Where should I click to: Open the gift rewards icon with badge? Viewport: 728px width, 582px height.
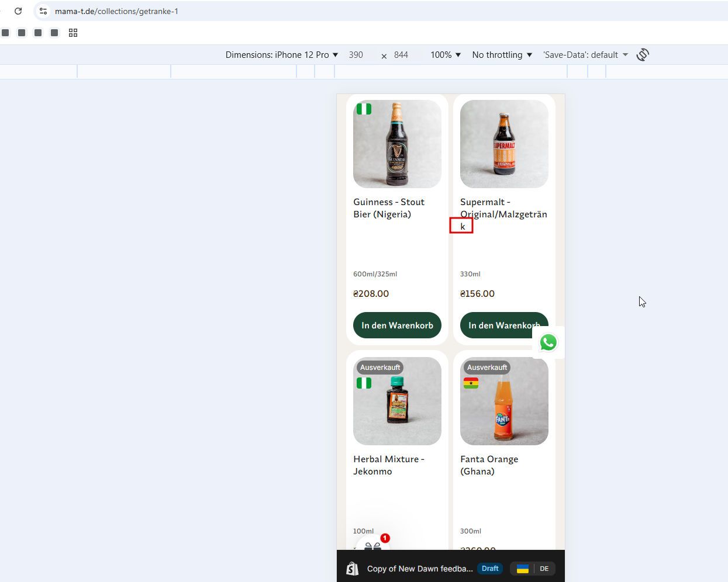[373, 547]
